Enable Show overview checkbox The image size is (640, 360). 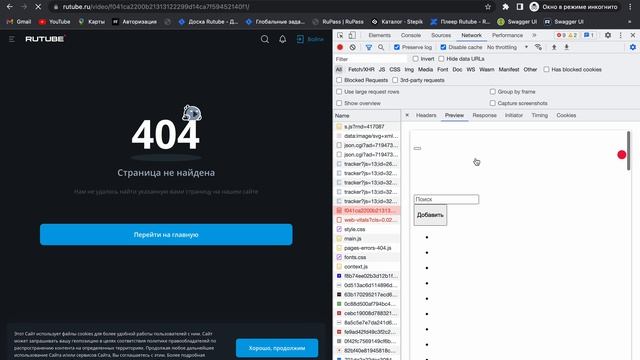(x=339, y=103)
